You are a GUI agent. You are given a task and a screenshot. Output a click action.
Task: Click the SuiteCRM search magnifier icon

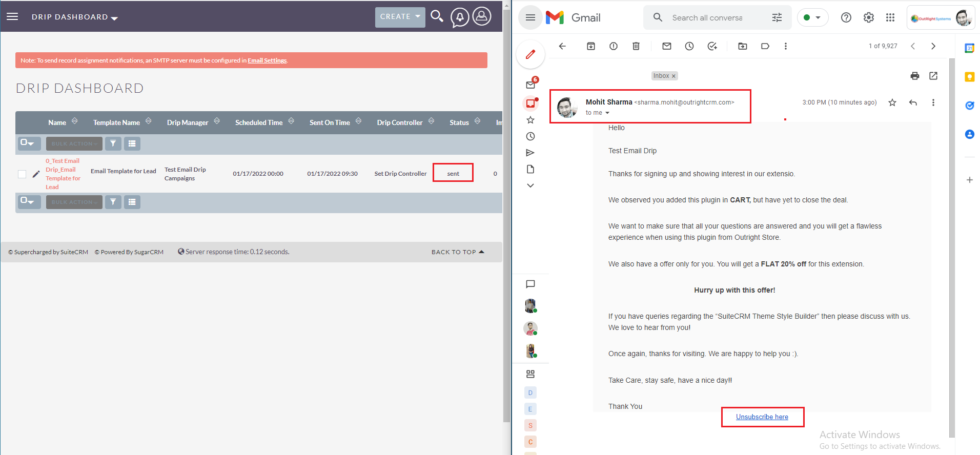tap(437, 16)
